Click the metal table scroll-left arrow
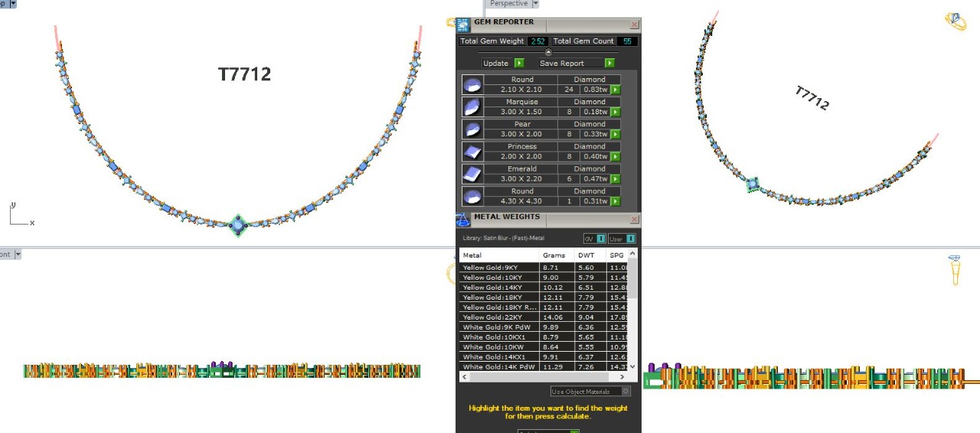Image resolution: width=980 pixels, height=433 pixels. 464,376
